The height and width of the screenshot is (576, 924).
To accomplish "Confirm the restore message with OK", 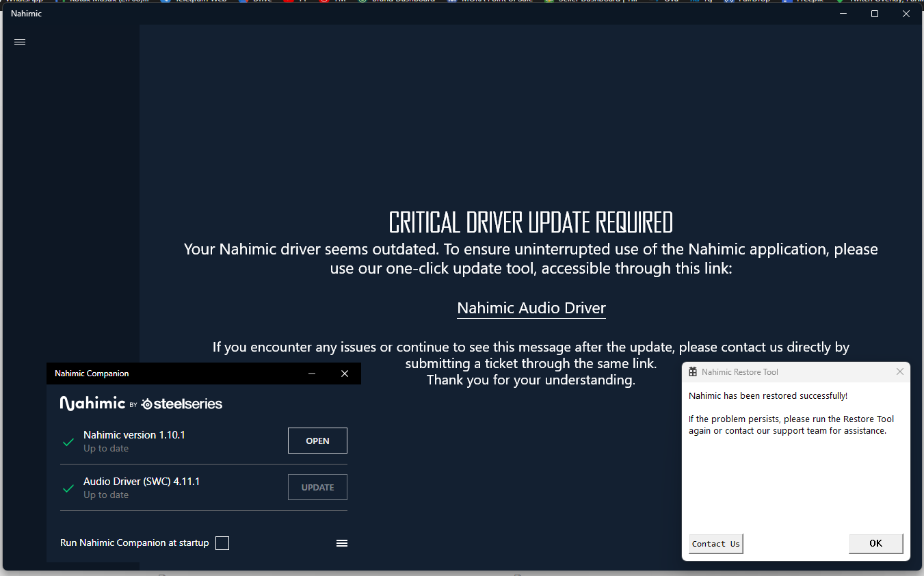I will 875,544.
